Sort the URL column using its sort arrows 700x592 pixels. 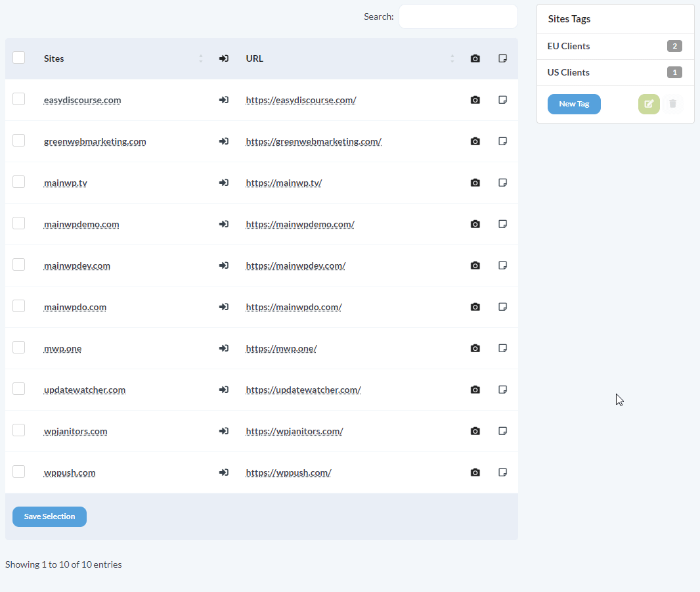coord(452,58)
